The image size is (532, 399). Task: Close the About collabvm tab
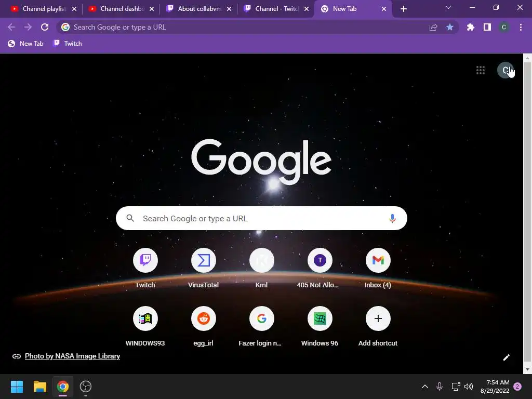(x=229, y=9)
